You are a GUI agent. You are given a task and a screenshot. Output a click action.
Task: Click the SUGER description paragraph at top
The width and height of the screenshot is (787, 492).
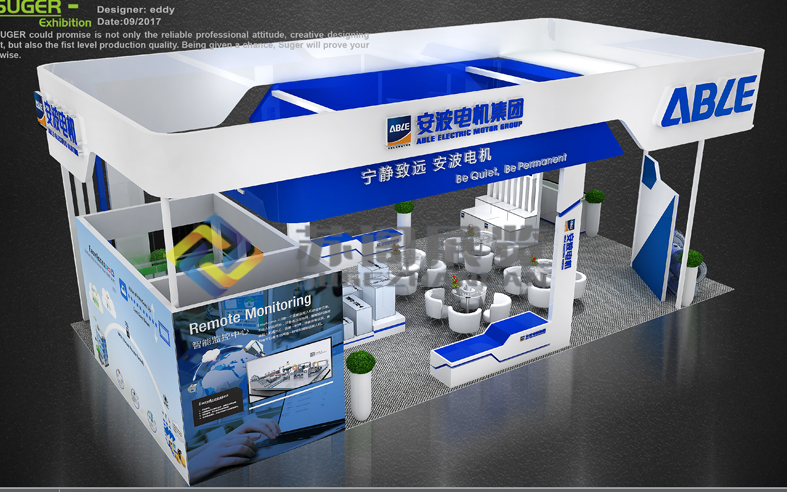(185, 44)
